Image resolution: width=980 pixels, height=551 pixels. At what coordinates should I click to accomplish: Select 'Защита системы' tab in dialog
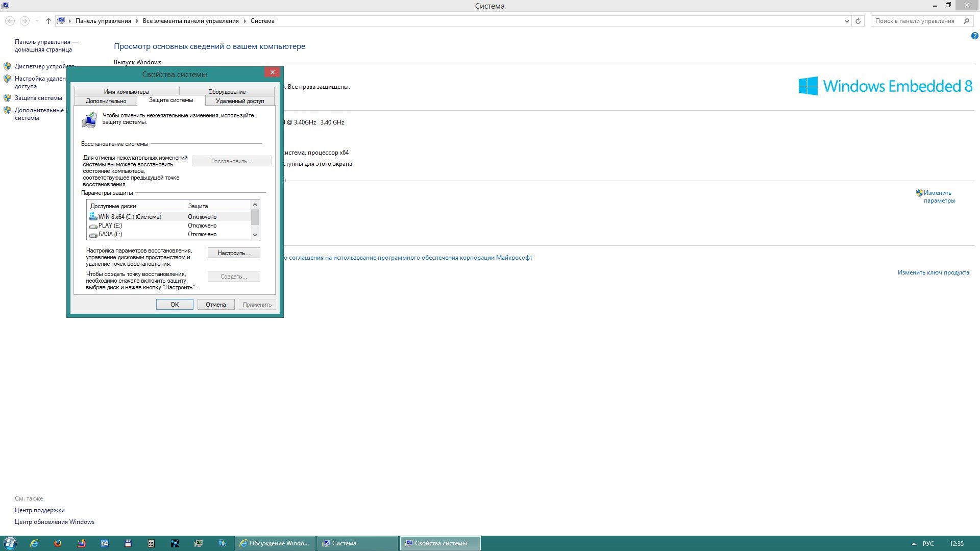point(171,100)
